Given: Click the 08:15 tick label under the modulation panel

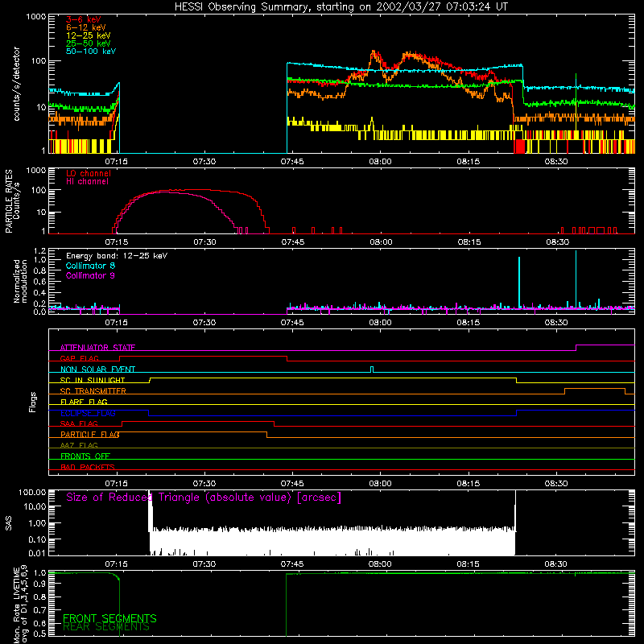Looking at the screenshot, I should click(x=469, y=323).
